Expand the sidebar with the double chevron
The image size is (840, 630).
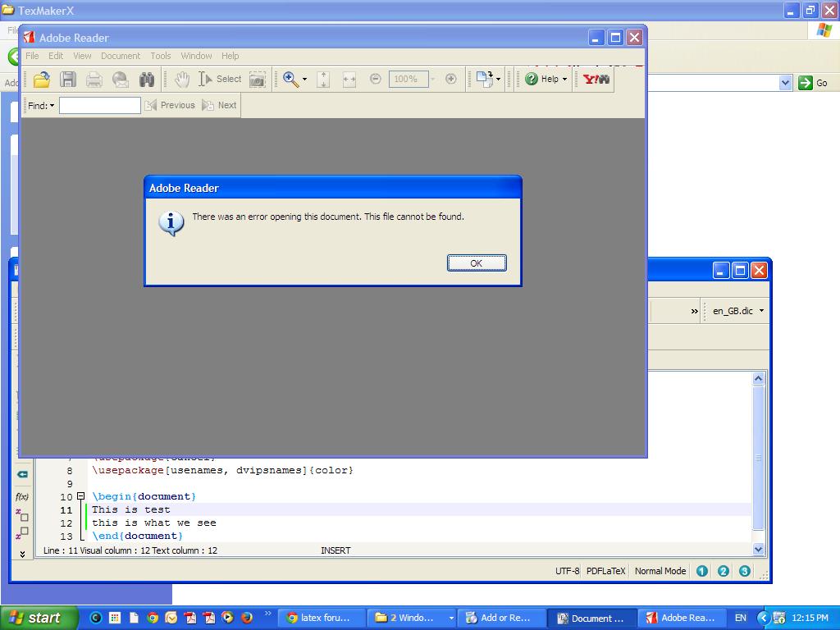point(22,554)
